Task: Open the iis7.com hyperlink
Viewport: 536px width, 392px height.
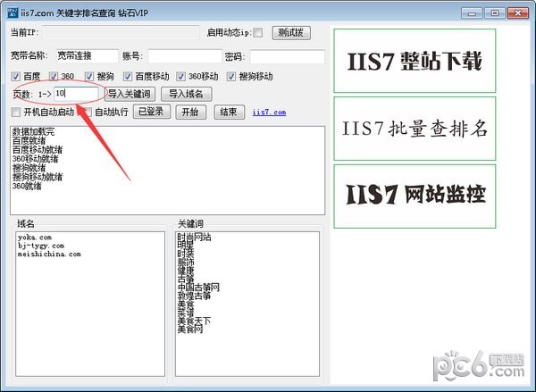Action: 269,113
